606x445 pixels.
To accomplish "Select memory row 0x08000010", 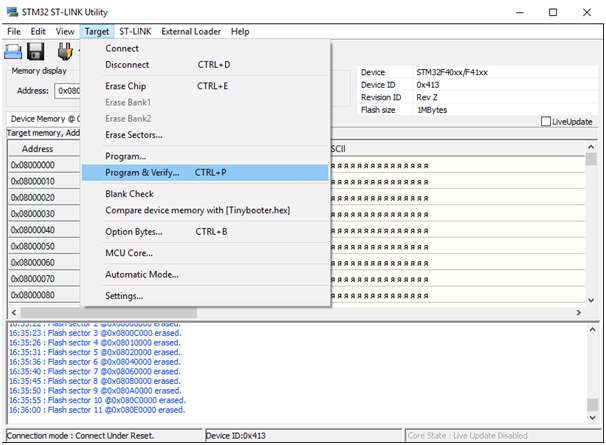I will click(44, 181).
